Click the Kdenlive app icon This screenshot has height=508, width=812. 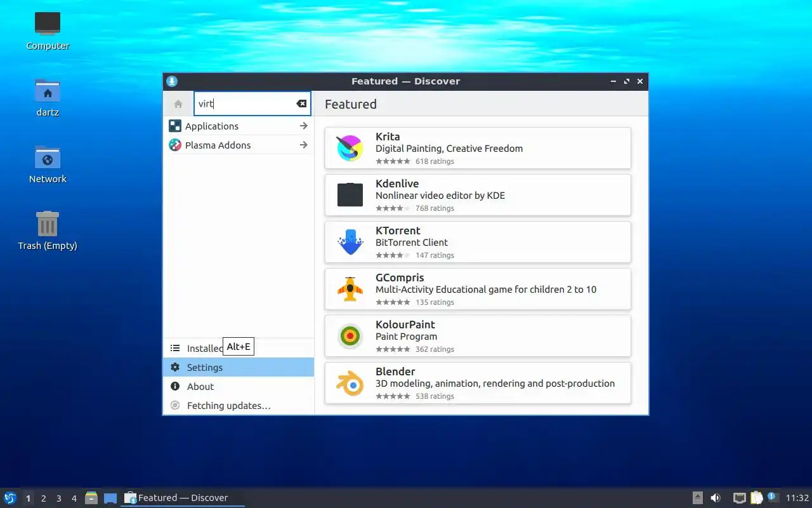pos(350,195)
